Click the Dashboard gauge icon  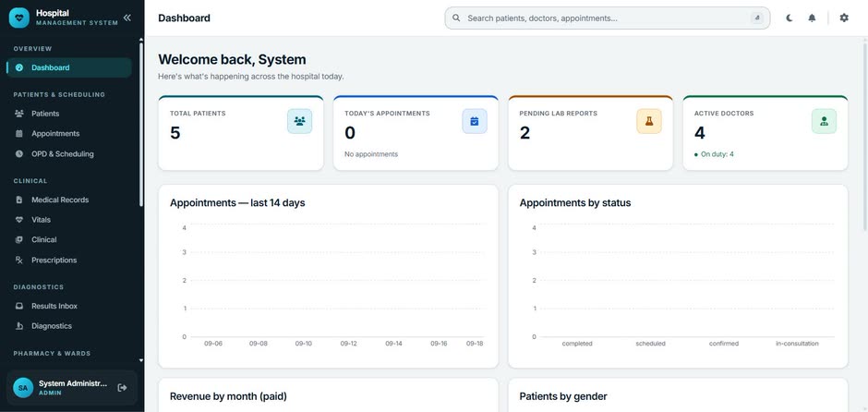point(19,67)
